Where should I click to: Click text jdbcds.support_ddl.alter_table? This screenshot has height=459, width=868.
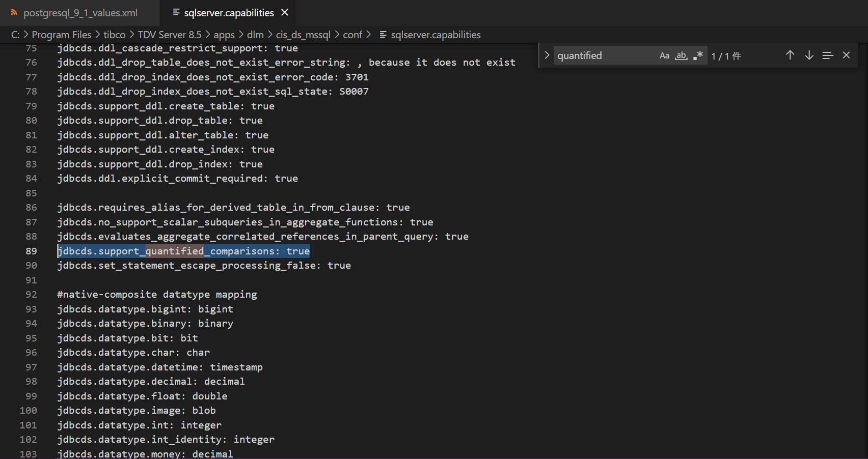[x=145, y=135]
